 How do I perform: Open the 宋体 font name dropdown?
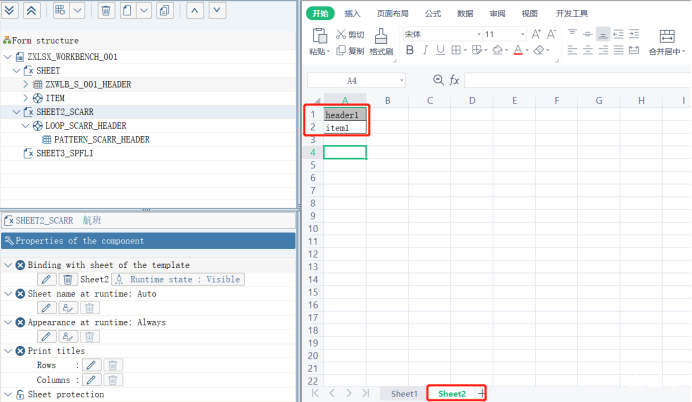coord(478,34)
